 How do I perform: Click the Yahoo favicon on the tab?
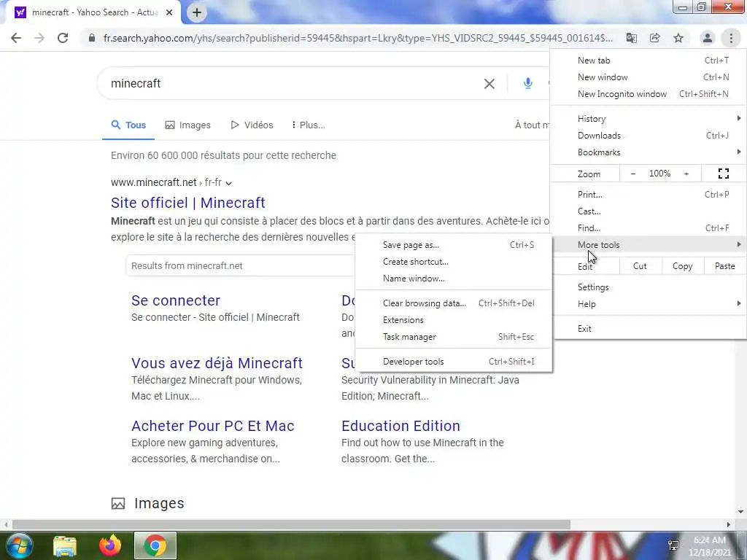pyautogui.click(x=20, y=12)
